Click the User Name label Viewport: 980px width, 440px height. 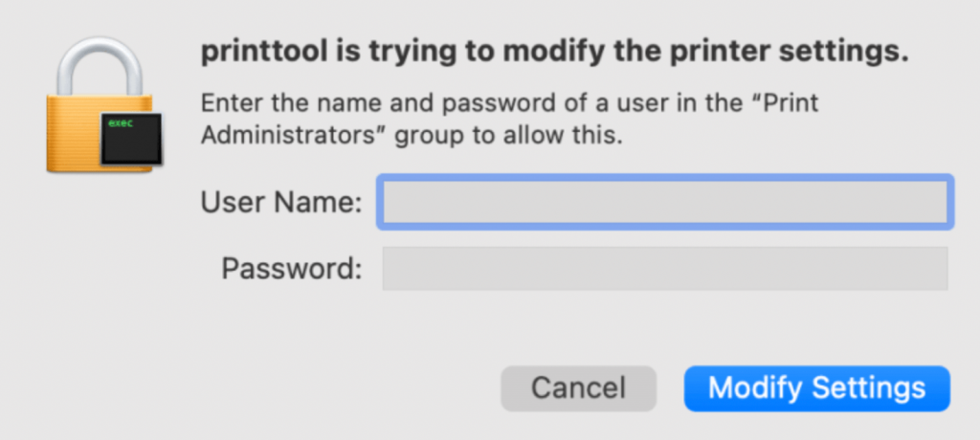[281, 203]
